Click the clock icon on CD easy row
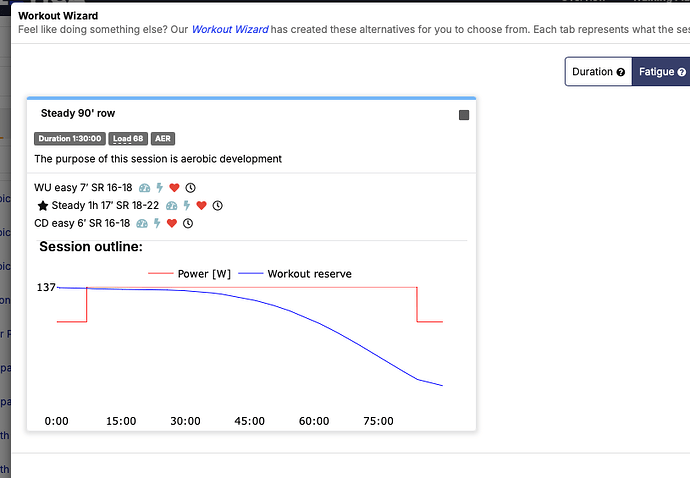690x478 pixels. point(188,224)
